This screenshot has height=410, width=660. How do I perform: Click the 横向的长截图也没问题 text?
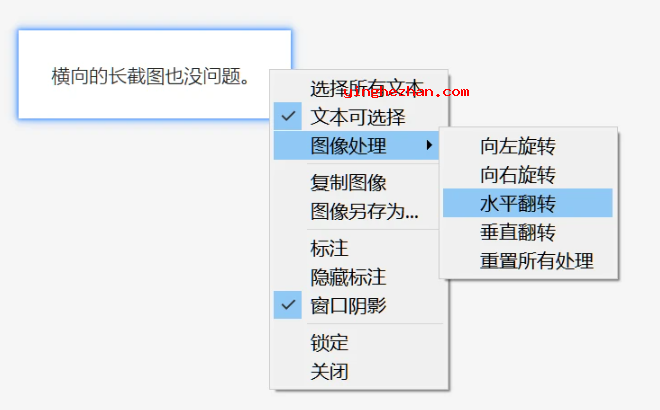pos(151,76)
